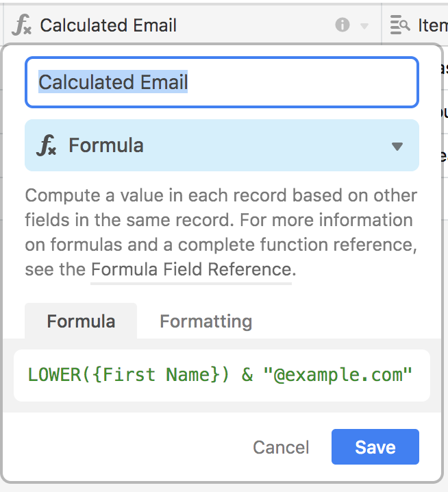Click the lookup icon beside Item column

click(x=399, y=25)
